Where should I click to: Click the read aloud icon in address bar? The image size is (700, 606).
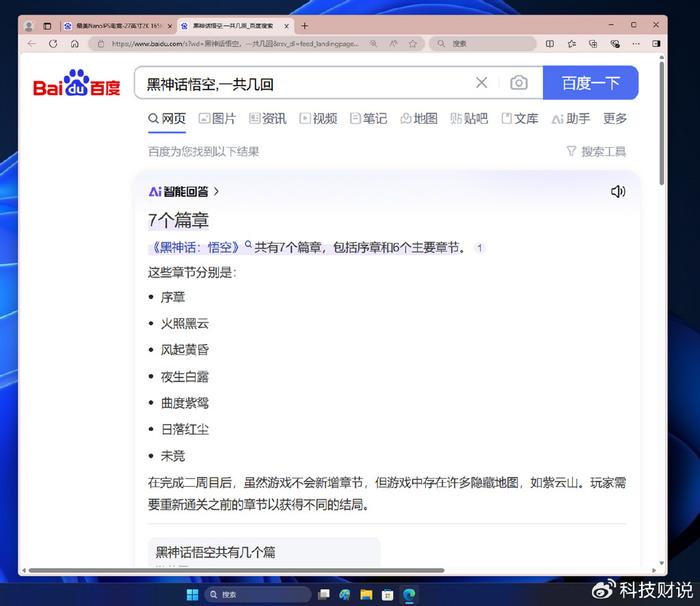pyautogui.click(x=393, y=43)
